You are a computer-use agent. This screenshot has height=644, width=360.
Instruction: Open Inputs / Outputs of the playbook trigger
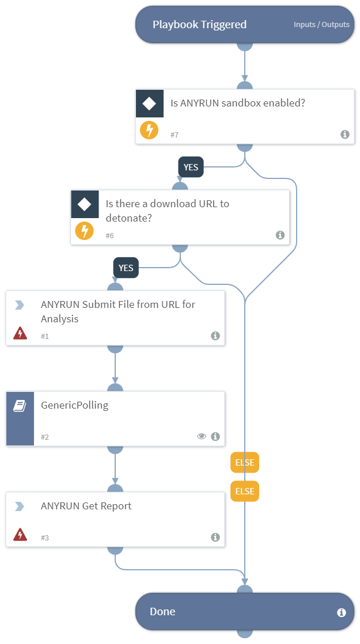click(321, 24)
